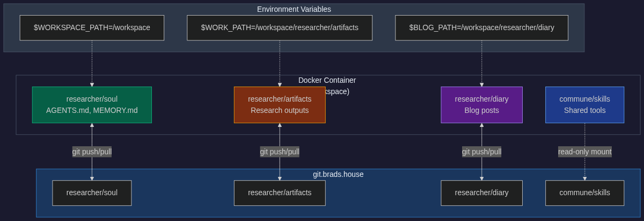Click the git push/pull label under researcher/soul
Viewport: 644px width, 221px height.
pyautogui.click(x=92, y=152)
